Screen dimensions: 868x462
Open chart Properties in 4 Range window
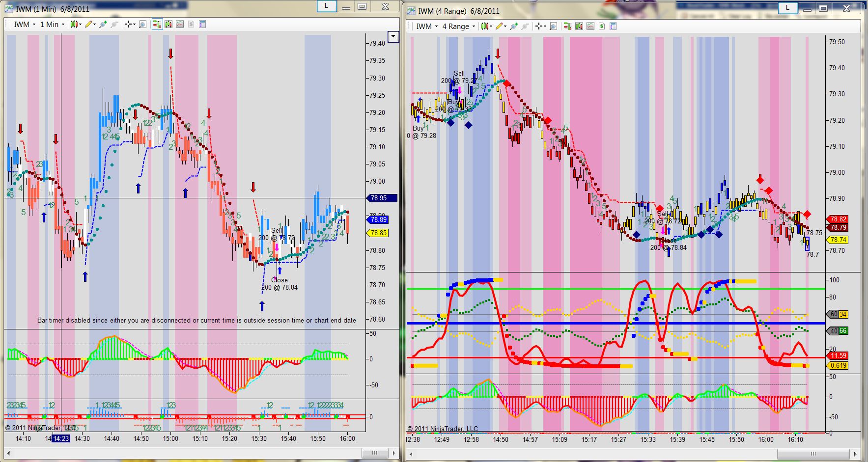click(x=613, y=26)
